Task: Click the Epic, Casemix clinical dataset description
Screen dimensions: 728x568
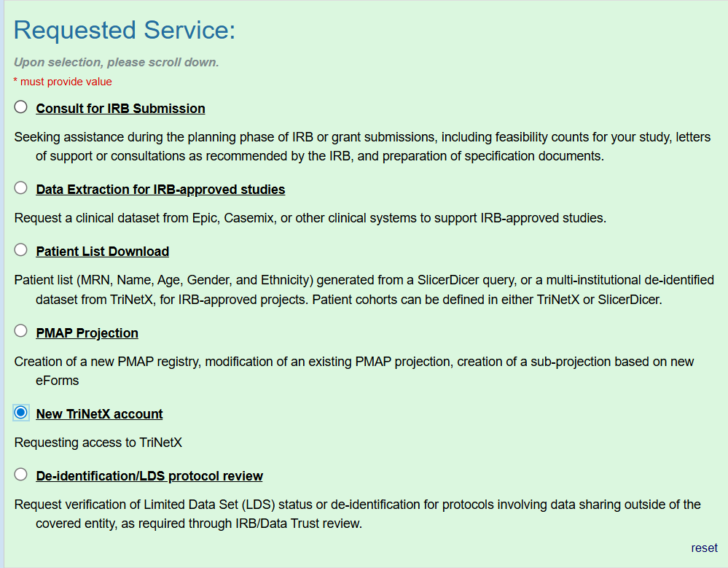Action: 310,218
